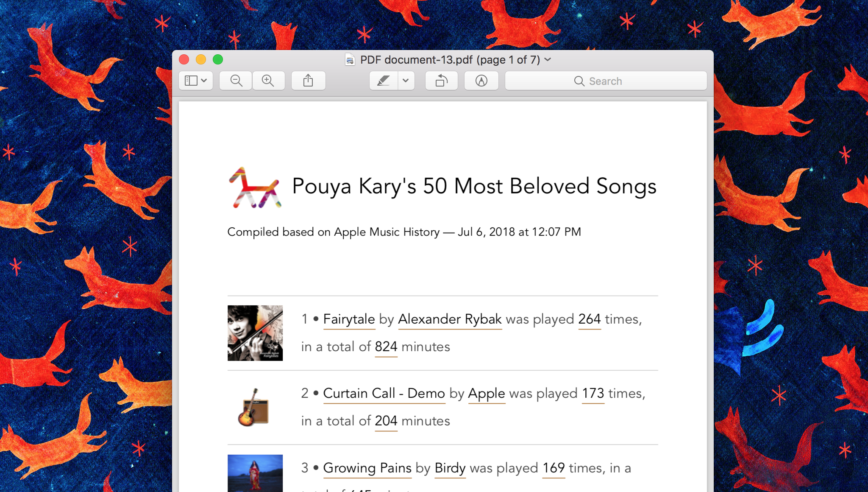Click the Birdy artist link
Screen dimensions: 868x492
point(450,468)
